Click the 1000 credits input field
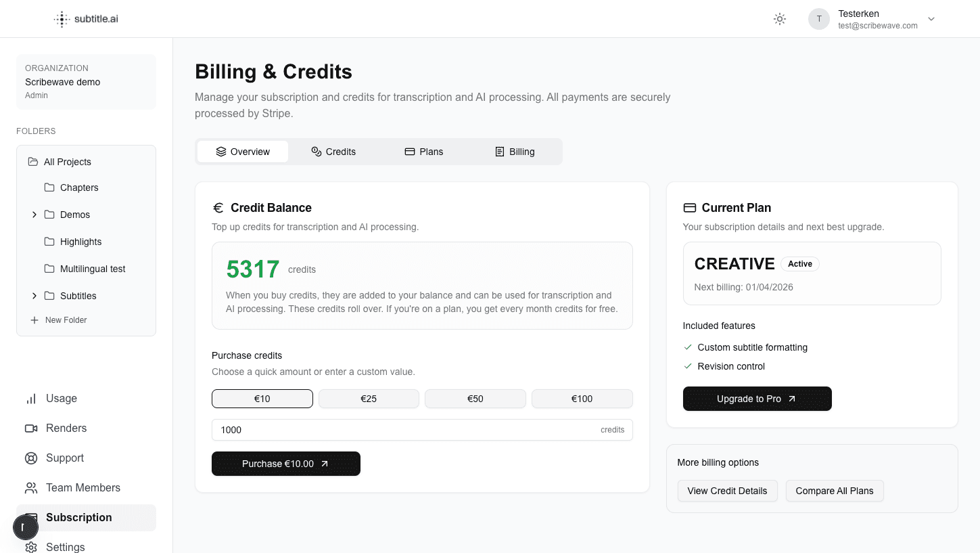The image size is (980, 553). pyautogui.click(x=422, y=430)
